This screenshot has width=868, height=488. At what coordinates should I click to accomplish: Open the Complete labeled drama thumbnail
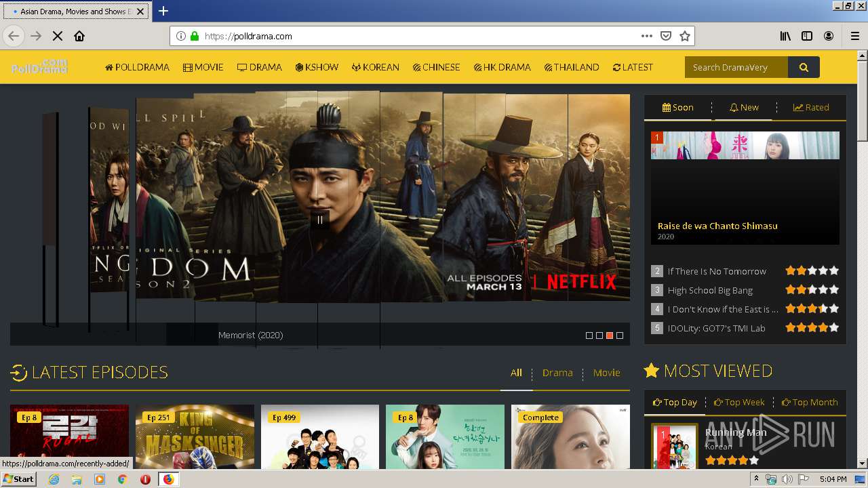pos(570,437)
